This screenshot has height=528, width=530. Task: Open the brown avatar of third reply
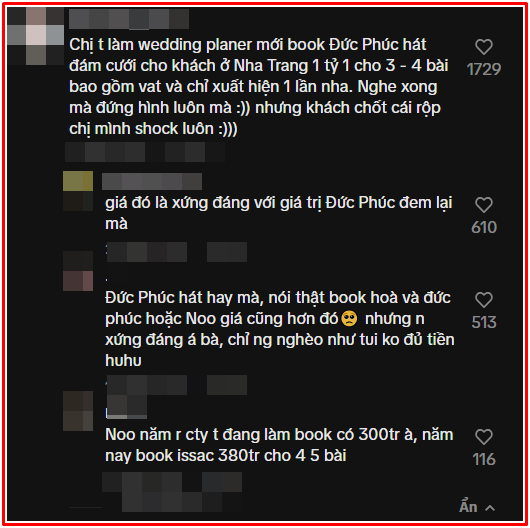(x=78, y=411)
